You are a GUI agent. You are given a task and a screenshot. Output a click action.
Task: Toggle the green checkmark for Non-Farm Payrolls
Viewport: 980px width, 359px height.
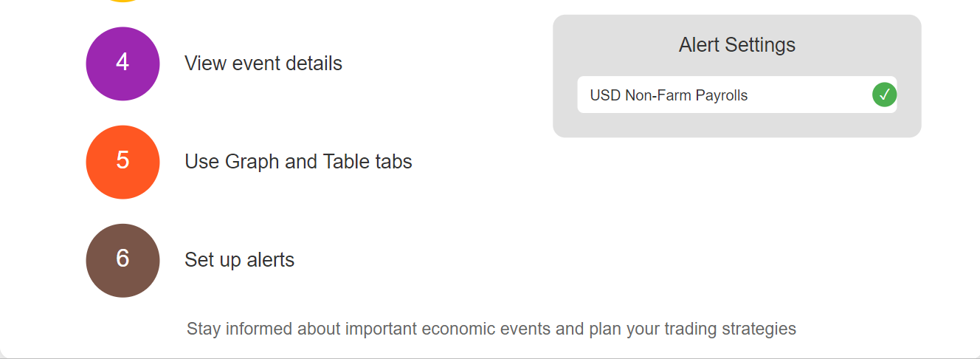[884, 95]
